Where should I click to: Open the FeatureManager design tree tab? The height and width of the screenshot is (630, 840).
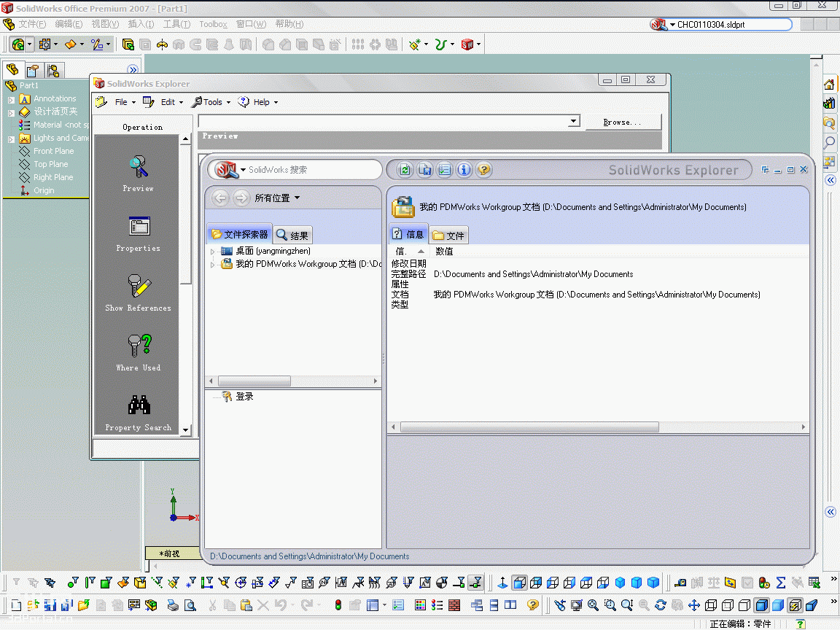(x=13, y=70)
